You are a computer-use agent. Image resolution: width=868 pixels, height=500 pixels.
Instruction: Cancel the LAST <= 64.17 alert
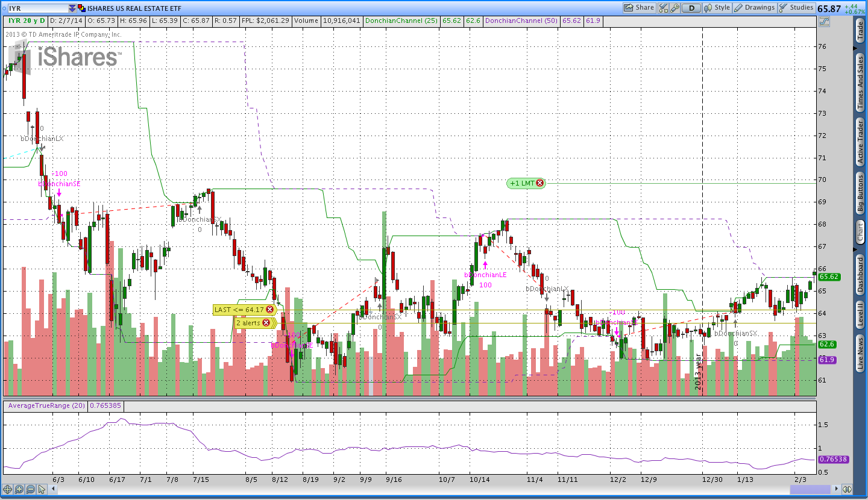click(x=270, y=310)
